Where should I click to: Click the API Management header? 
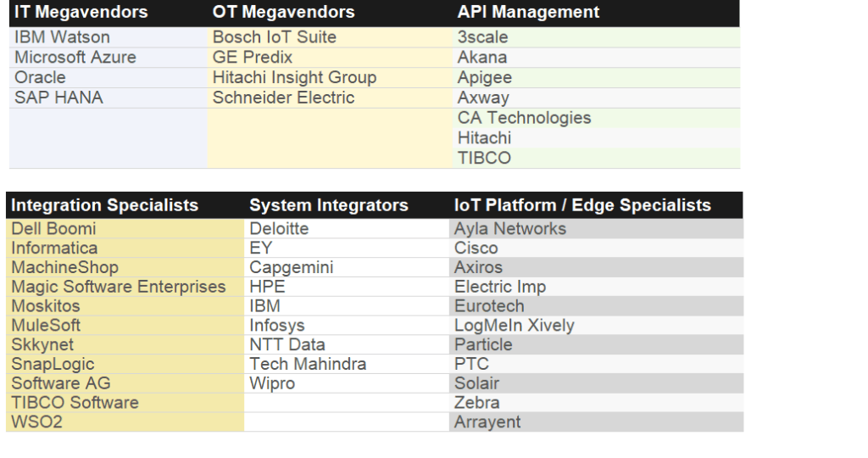[x=528, y=13]
